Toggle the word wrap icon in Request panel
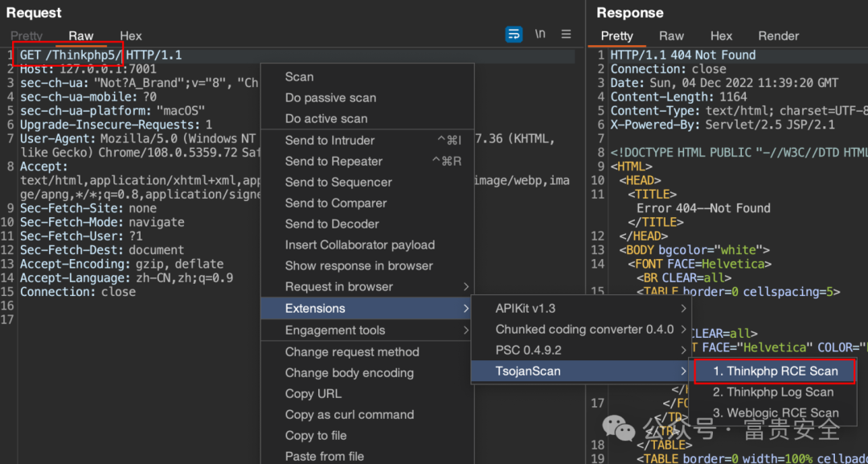868x464 pixels. (x=514, y=35)
